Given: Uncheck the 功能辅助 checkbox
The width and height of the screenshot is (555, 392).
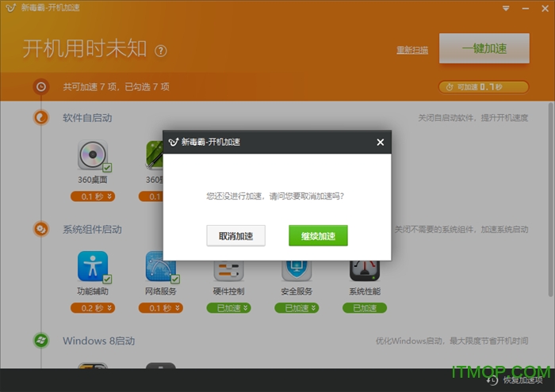Looking at the screenshot, I should (x=106, y=280).
